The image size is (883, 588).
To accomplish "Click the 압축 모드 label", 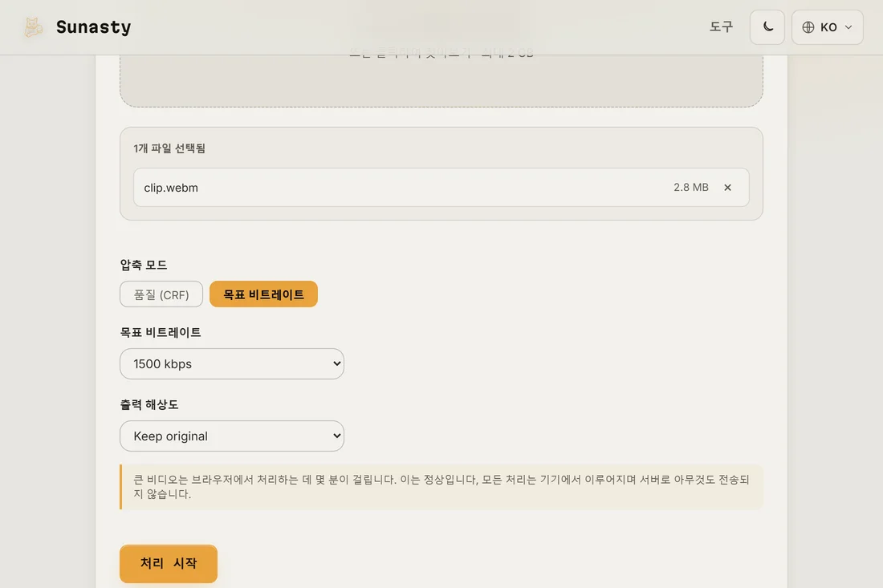I will (144, 265).
